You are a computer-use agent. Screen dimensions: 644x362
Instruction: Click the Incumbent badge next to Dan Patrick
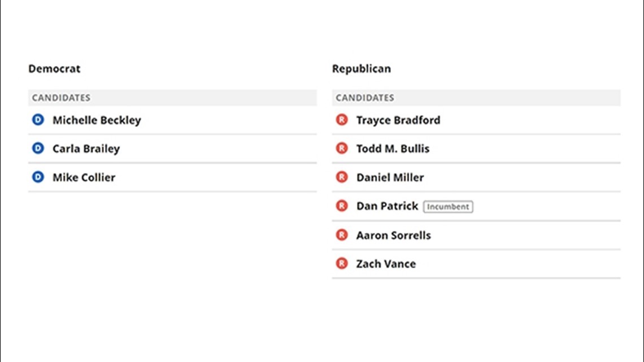tap(448, 207)
